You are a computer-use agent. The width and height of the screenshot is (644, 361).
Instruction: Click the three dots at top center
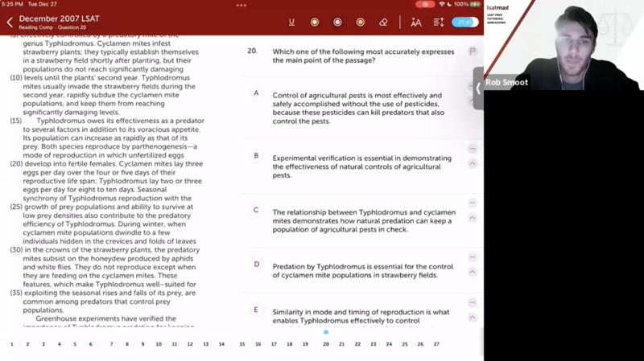pyautogui.click(x=242, y=5)
